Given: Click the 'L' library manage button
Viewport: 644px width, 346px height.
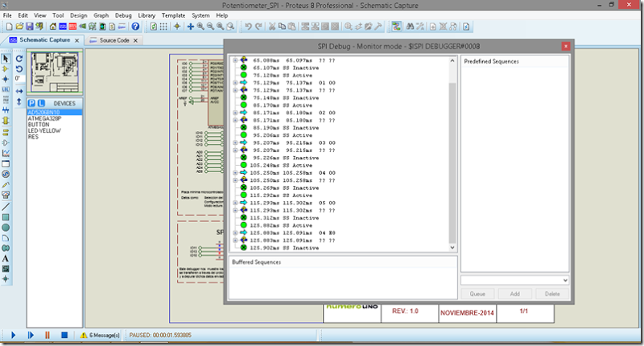Looking at the screenshot, I should click(x=41, y=104).
